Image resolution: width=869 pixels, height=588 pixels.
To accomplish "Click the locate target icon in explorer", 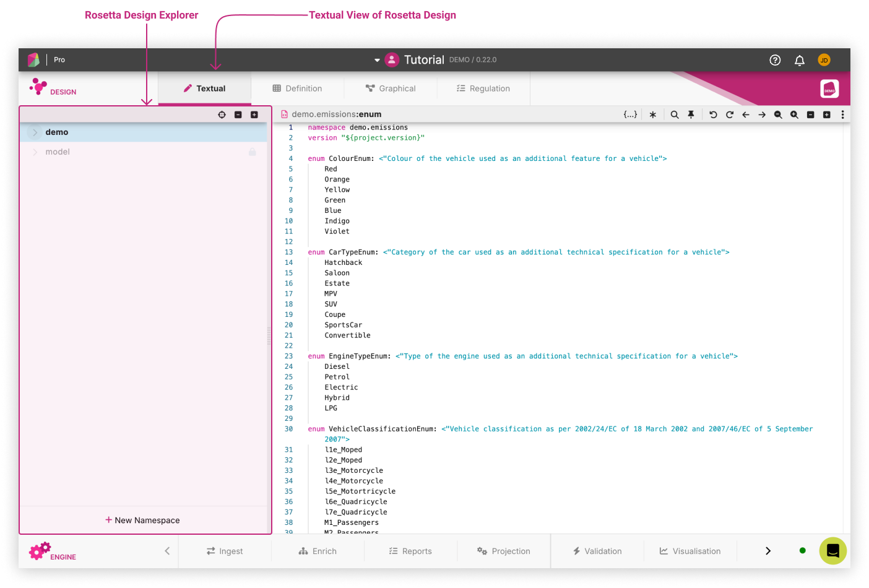I will click(222, 115).
